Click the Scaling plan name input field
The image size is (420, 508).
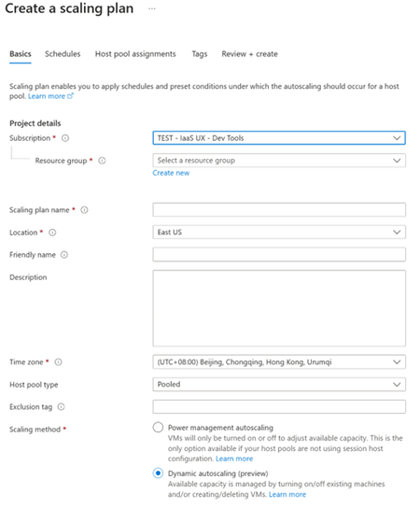(279, 209)
